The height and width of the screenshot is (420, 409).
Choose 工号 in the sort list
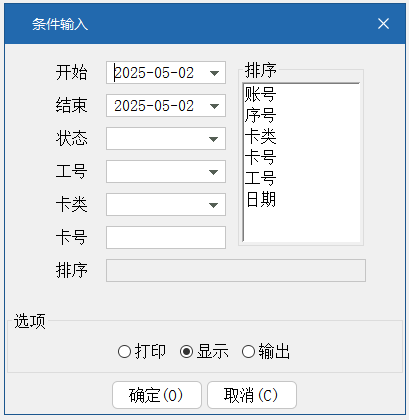260,178
